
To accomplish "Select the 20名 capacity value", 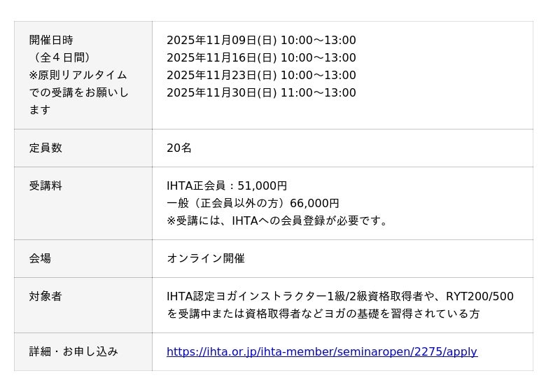I will tap(178, 148).
